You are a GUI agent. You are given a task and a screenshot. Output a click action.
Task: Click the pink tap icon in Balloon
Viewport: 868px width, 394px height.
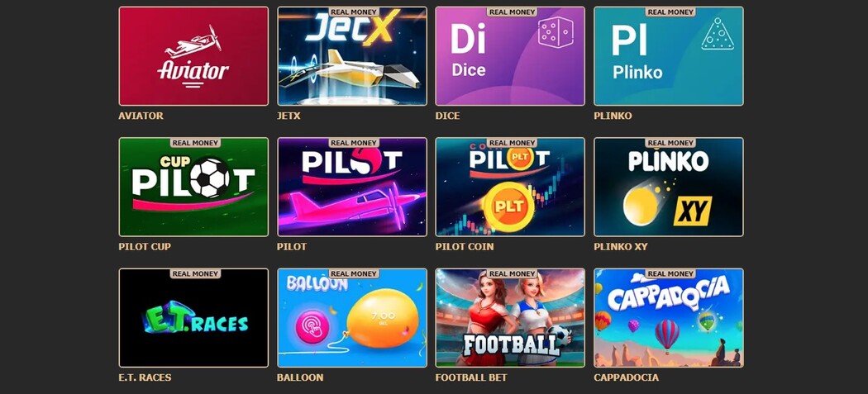click(312, 326)
